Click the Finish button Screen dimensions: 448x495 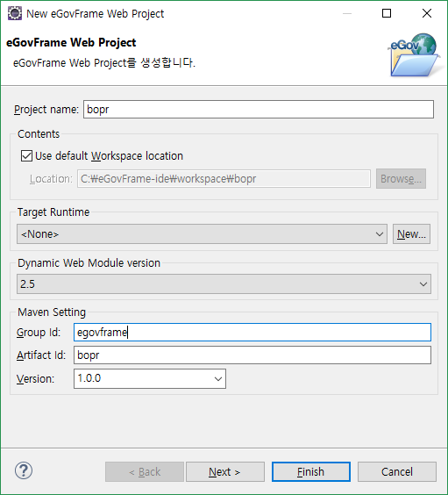pos(311,472)
